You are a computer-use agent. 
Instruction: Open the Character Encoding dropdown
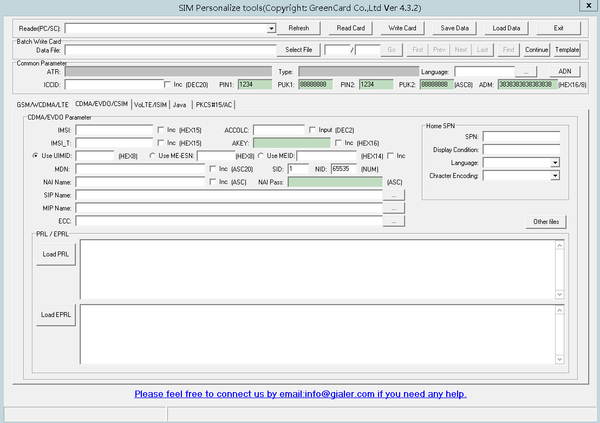(555, 175)
